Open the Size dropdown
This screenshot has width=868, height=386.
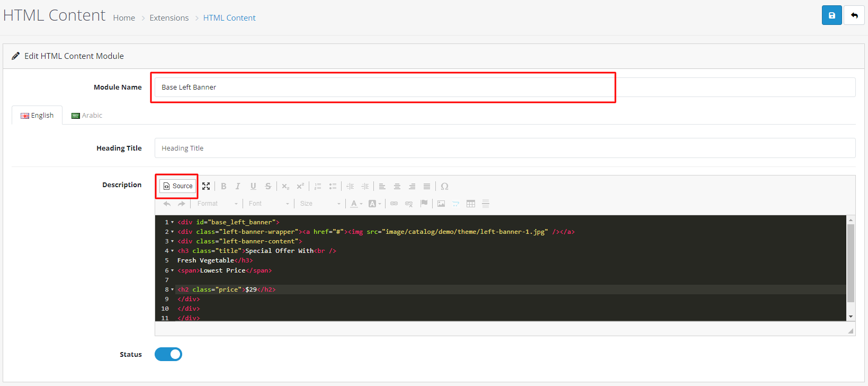pyautogui.click(x=320, y=204)
